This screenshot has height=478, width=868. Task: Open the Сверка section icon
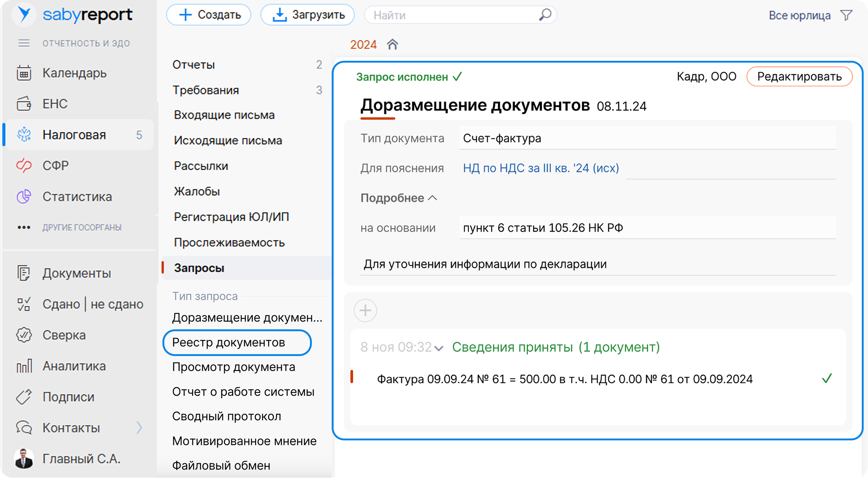[x=24, y=335]
